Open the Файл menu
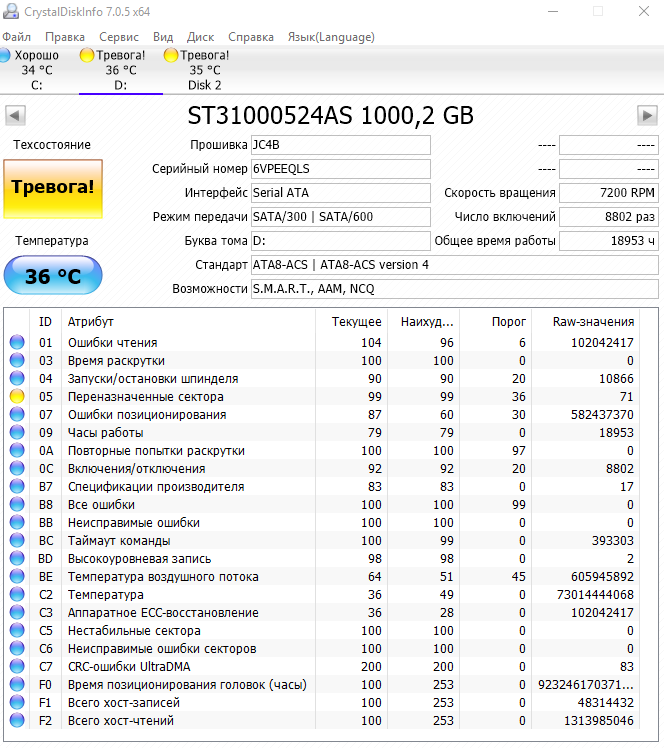The width and height of the screenshot is (664, 748). [x=17, y=37]
